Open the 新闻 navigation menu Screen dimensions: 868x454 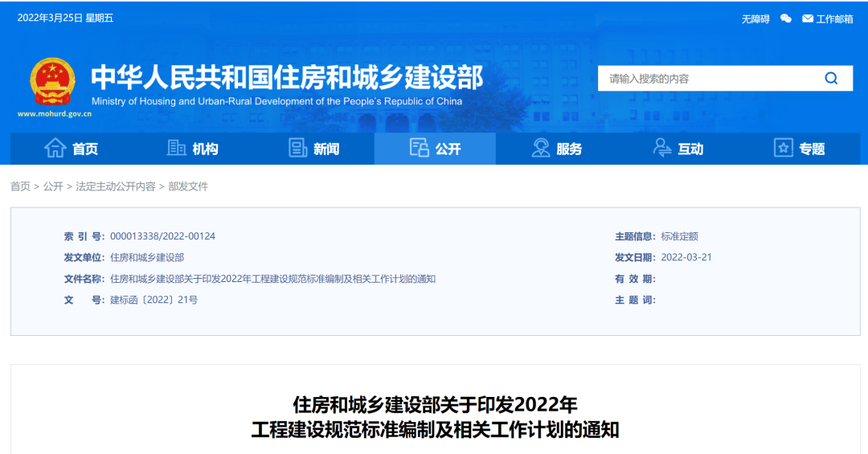(313, 149)
